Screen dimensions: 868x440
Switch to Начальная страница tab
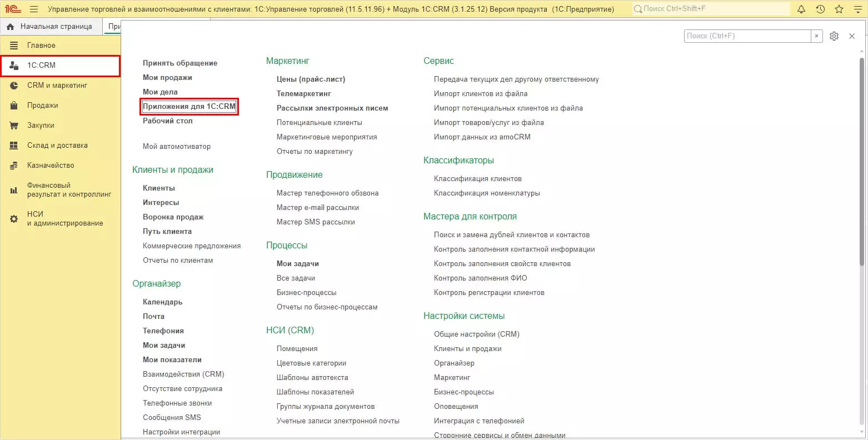tap(51, 27)
